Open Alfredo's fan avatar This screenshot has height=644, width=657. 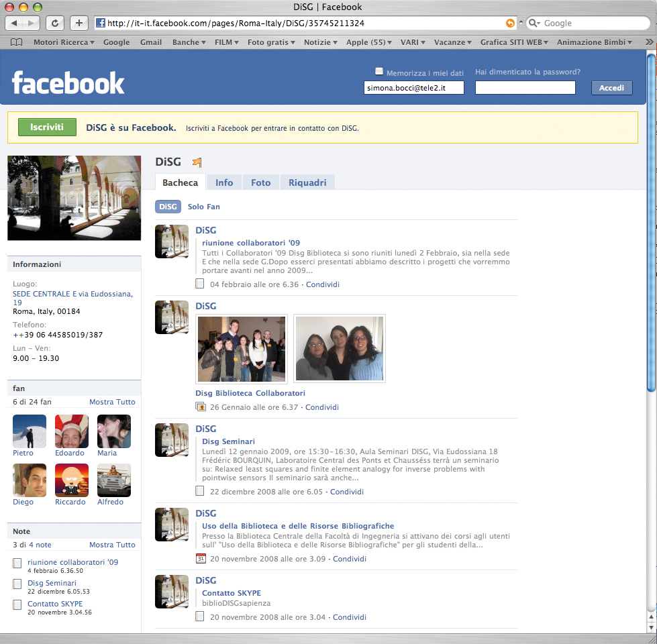[x=114, y=480]
